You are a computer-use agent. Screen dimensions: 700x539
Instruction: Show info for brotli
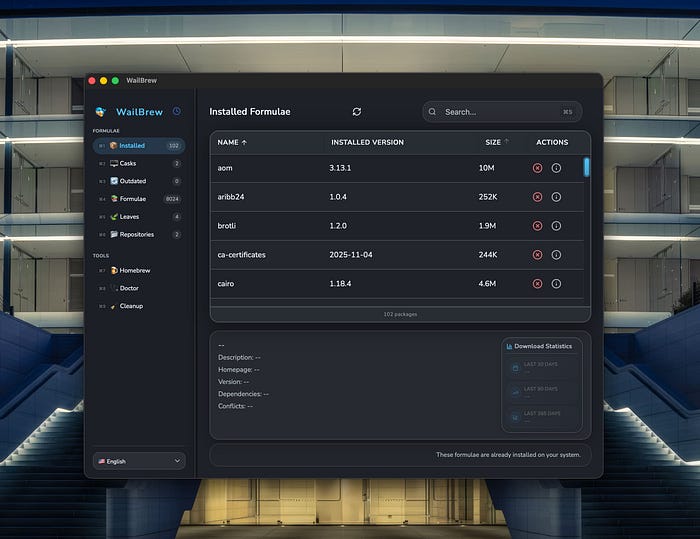[556, 226]
